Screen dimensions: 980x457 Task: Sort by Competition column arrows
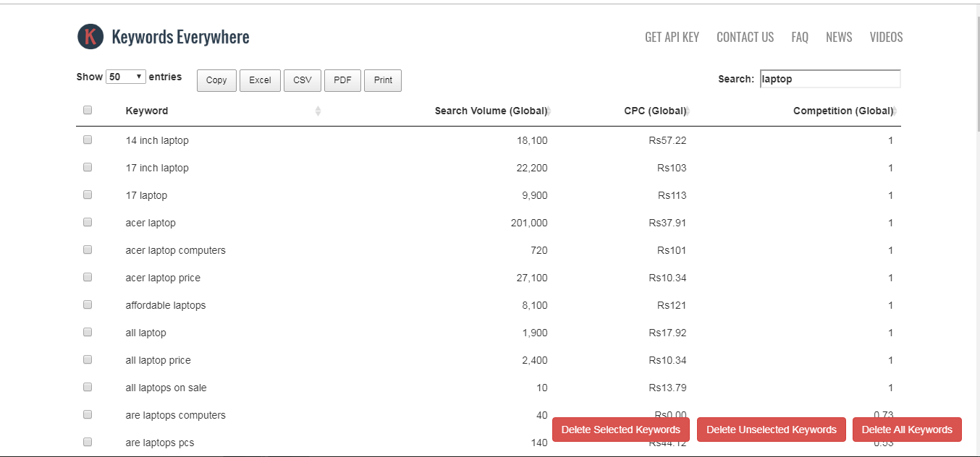coord(894,111)
